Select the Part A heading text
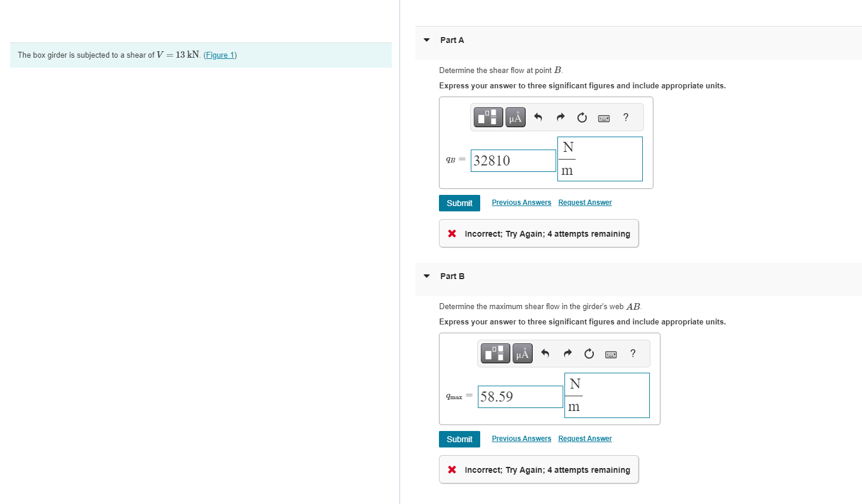 [x=452, y=40]
